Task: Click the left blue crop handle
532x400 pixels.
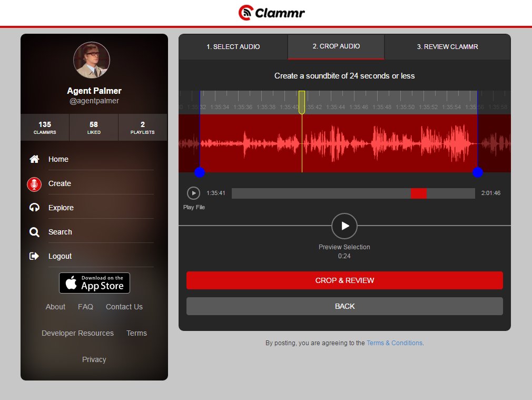Action: pos(200,172)
